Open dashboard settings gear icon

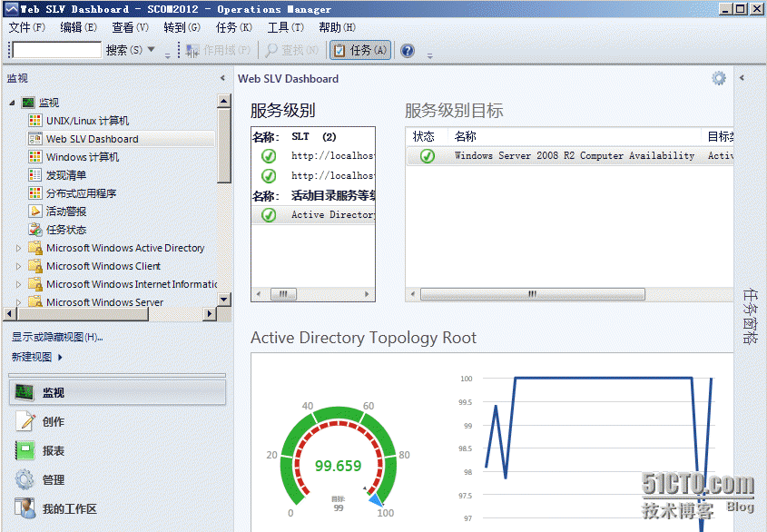(719, 78)
